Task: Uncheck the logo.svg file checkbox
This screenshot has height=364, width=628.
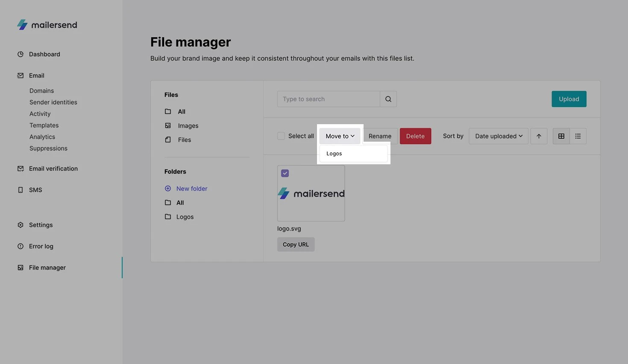Action: tap(285, 173)
